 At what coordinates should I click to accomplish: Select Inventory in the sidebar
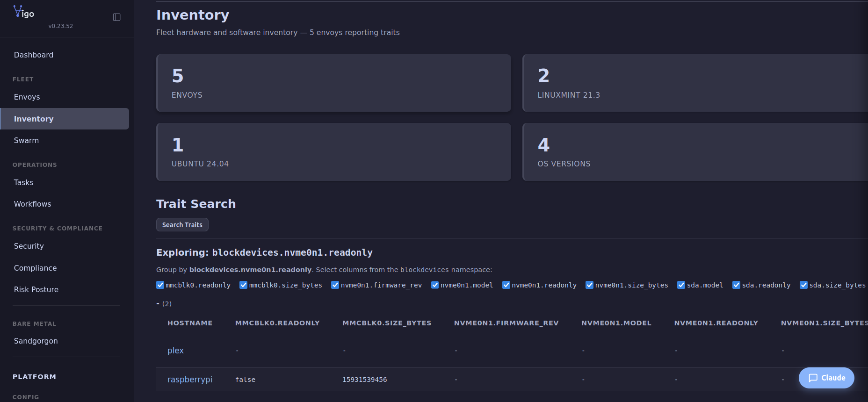65,119
